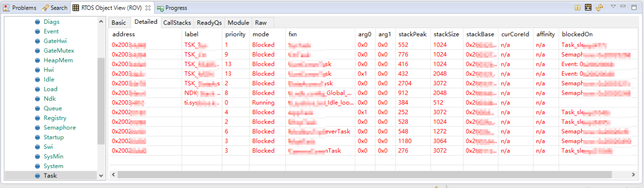Select Diags module in the tree
The width and height of the screenshot is (644, 188).
click(x=52, y=22)
